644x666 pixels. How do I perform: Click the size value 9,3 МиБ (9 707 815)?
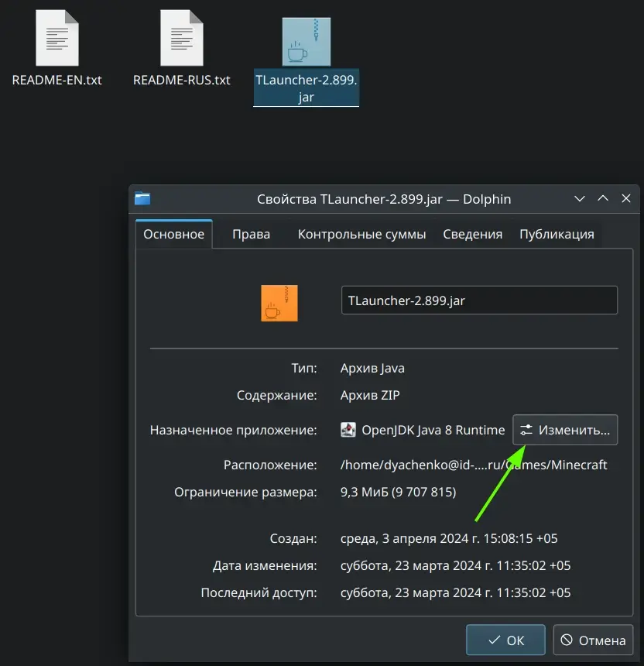coord(398,492)
